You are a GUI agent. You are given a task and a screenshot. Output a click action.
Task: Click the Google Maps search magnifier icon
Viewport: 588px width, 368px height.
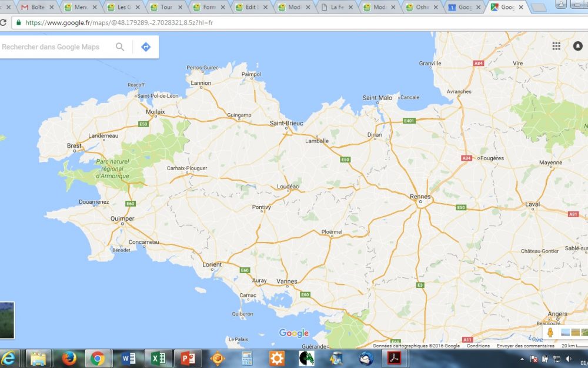pyautogui.click(x=120, y=47)
